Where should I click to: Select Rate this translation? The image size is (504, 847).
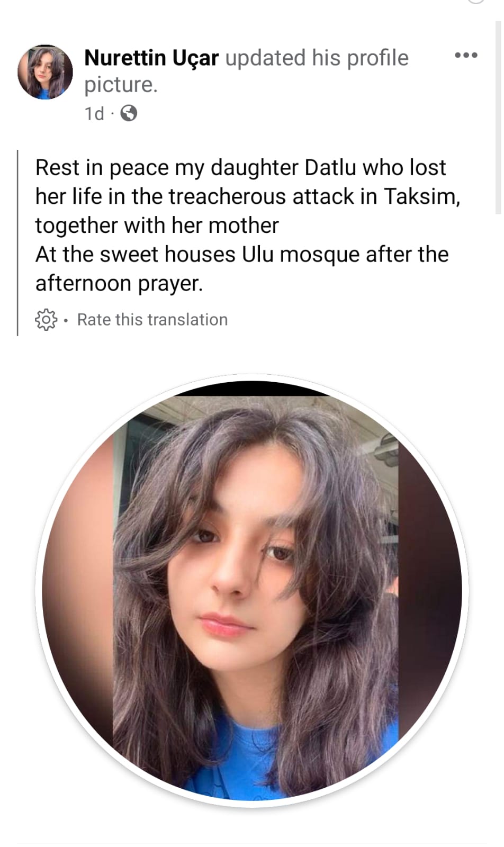(x=152, y=320)
